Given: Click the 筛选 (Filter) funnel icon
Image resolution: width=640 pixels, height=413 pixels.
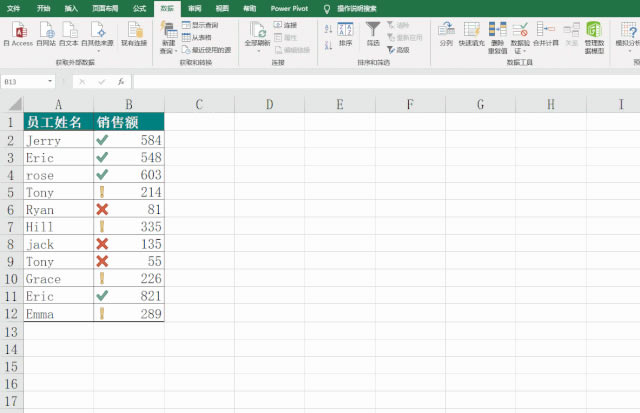Looking at the screenshot, I should tap(373, 31).
